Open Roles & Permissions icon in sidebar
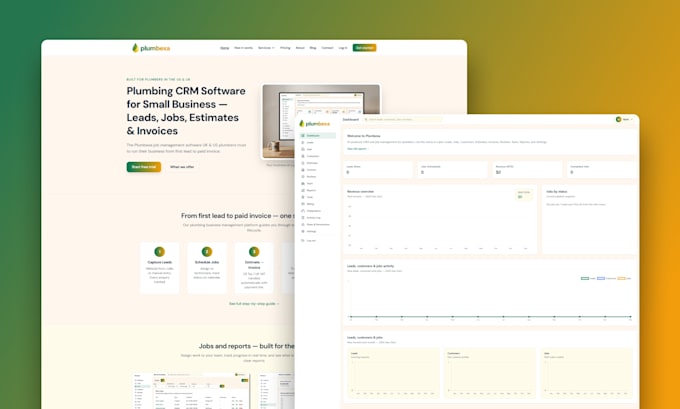Screen dimensions: 680x409 click(x=303, y=225)
